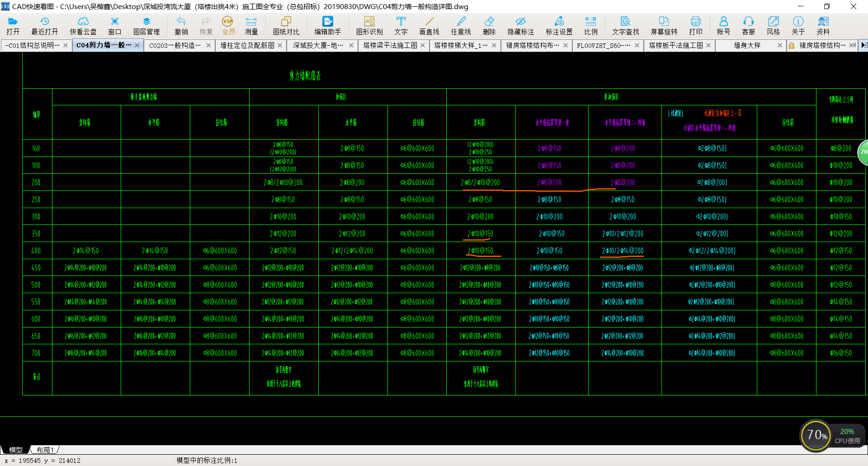Open 图纸对比 drawing compare tool
This screenshot has width=868, height=466.
286,26
